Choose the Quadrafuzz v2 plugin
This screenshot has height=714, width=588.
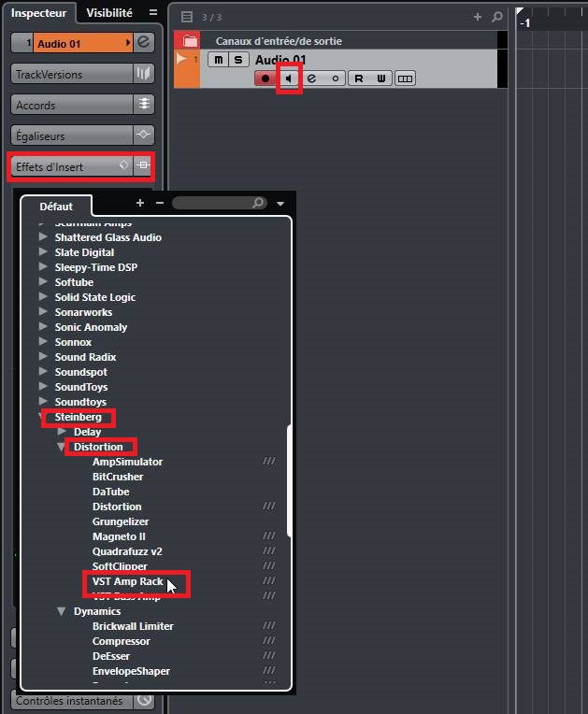click(x=127, y=551)
